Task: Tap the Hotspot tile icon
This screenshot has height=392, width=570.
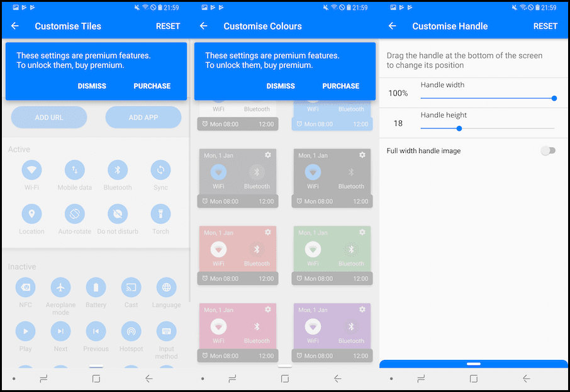Action: coord(131,331)
